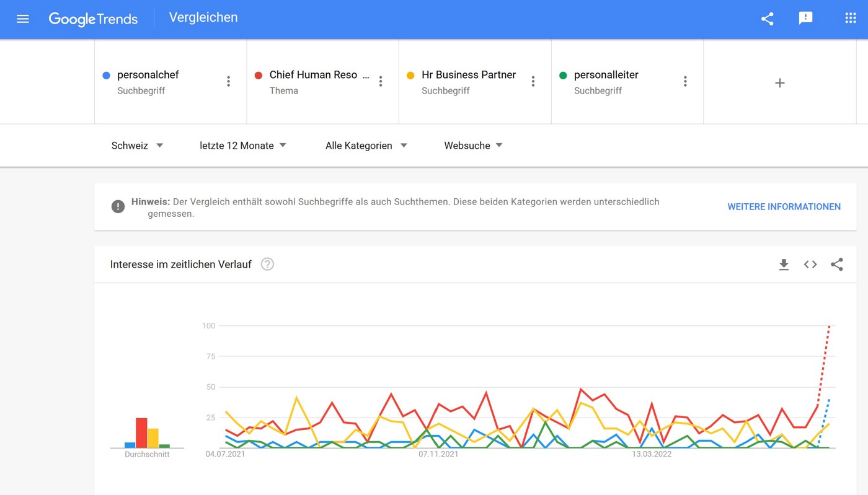This screenshot has height=495, width=868.
Task: Click the chart title Interesse im zeitlichen Verlauf
Action: [181, 265]
